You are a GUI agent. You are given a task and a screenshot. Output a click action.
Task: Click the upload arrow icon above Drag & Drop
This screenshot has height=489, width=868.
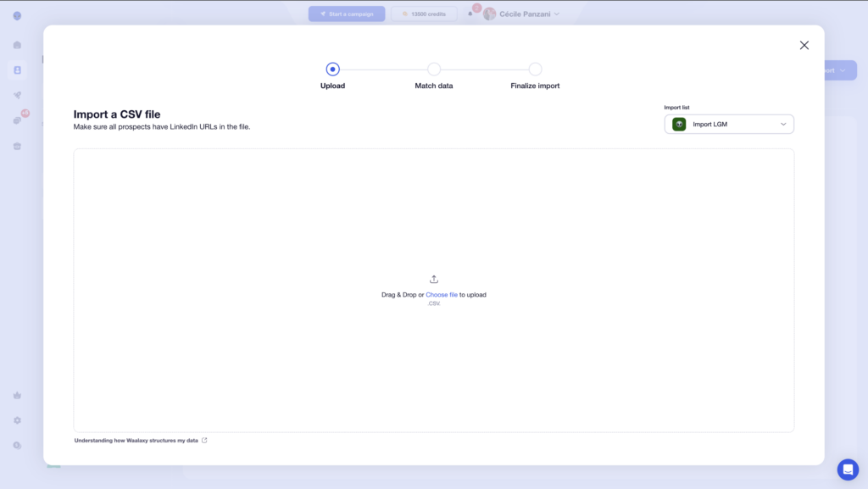coord(433,278)
